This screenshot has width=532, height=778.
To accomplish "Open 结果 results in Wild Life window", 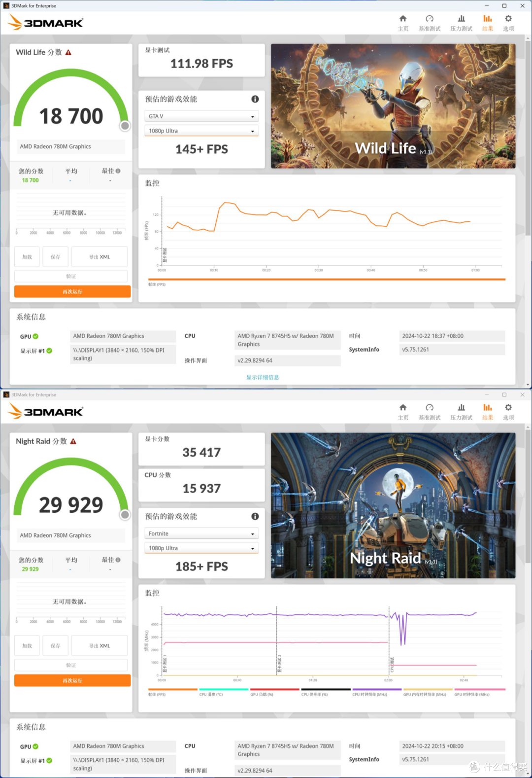I will pyautogui.click(x=488, y=23).
